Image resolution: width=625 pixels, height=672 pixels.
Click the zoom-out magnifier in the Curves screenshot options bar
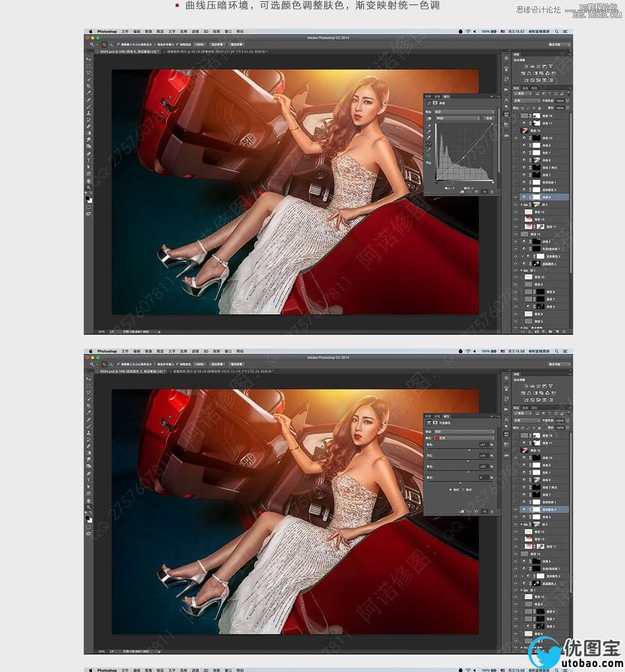[111, 44]
